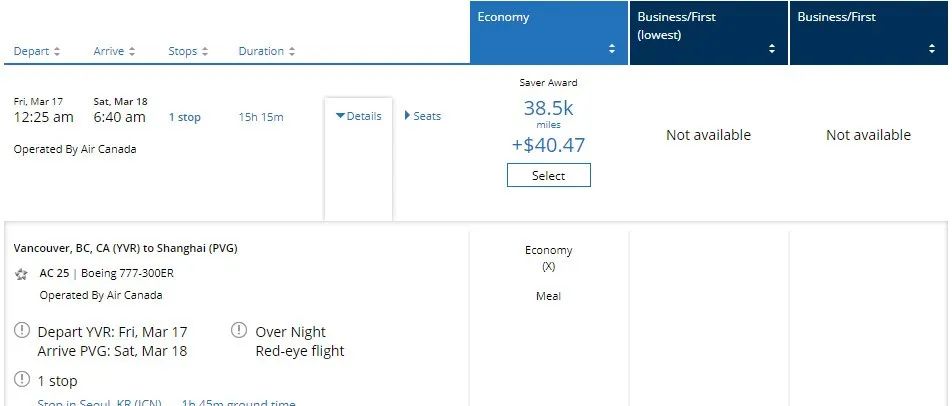The image size is (952, 406).
Task: Click the sort arrows next to Depart
Action: coord(57,51)
